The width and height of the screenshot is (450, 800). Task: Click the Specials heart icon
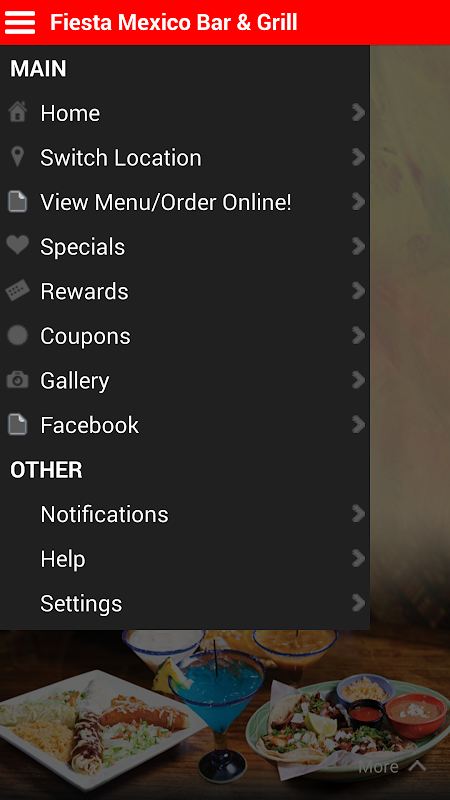17,245
